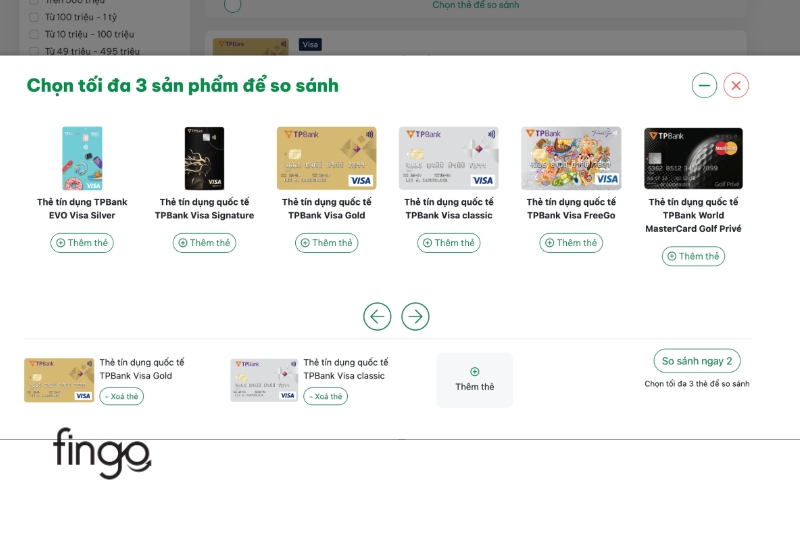Click So sánh ngay 2 button

tap(697, 361)
